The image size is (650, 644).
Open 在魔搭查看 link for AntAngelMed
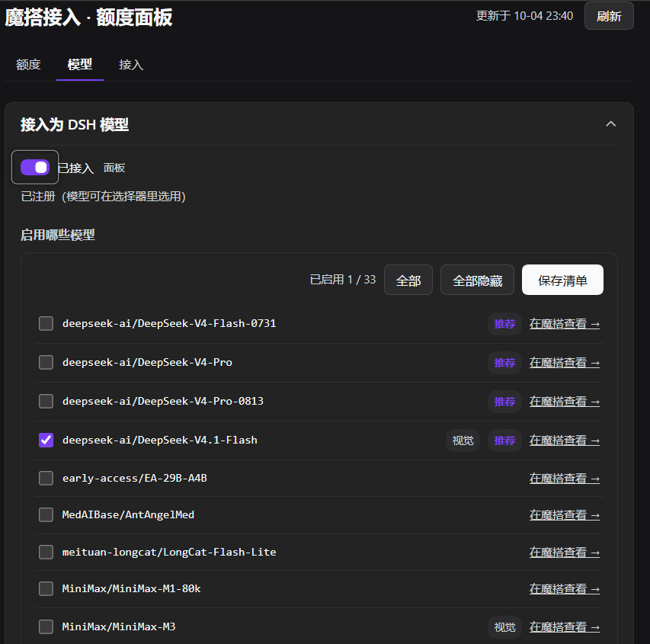point(564,515)
